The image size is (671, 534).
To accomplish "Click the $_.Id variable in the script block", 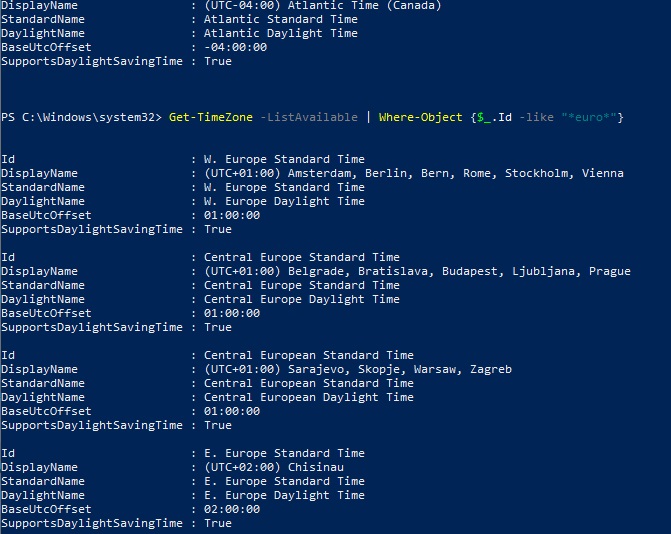I will point(494,117).
